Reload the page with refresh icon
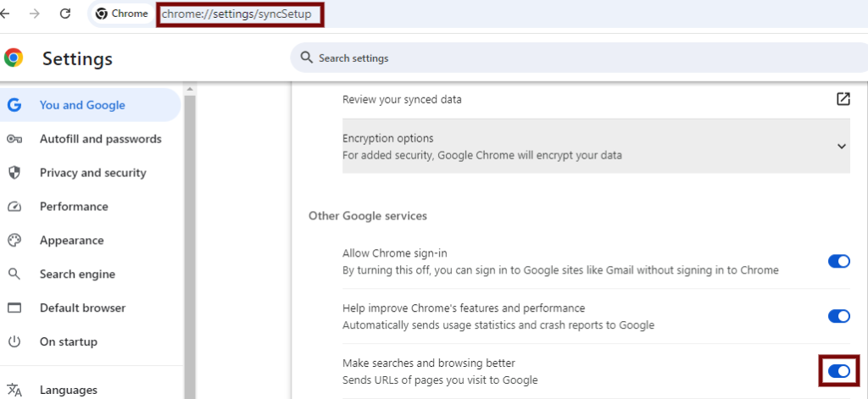The image size is (868, 399). (65, 14)
